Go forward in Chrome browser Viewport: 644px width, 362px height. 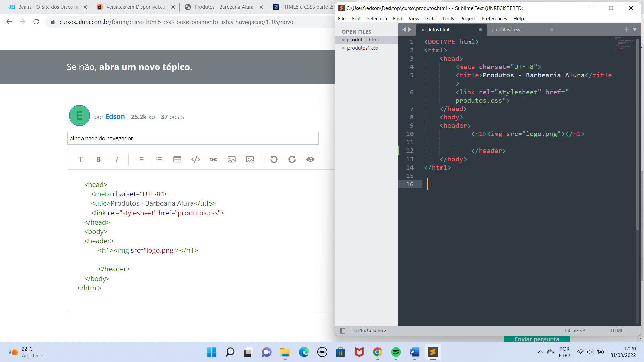pyautogui.click(x=23, y=22)
